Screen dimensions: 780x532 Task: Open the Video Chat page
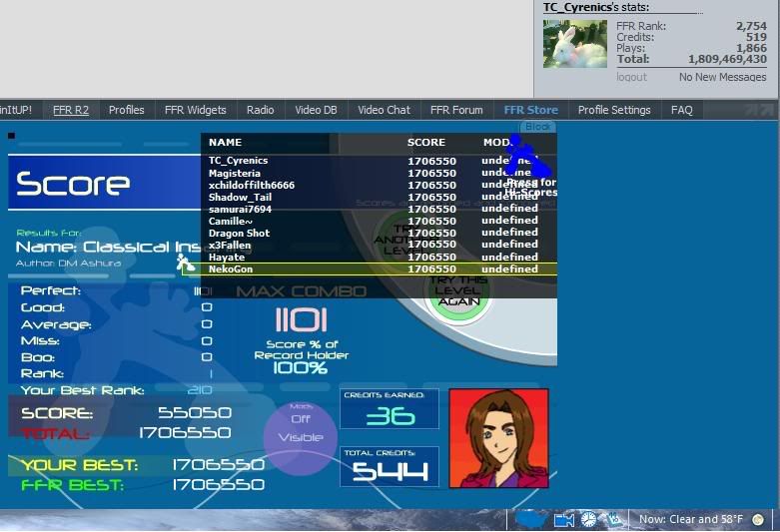(x=384, y=110)
